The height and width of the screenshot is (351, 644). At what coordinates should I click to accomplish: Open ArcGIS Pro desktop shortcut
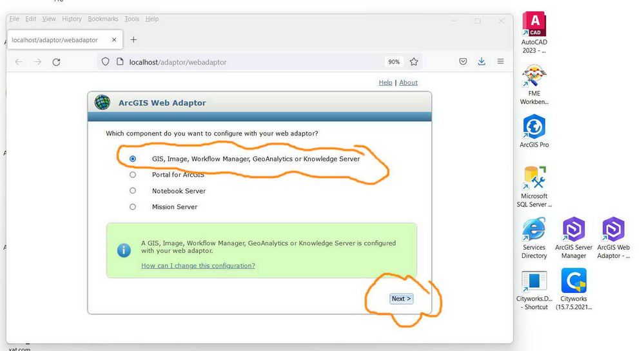534,131
